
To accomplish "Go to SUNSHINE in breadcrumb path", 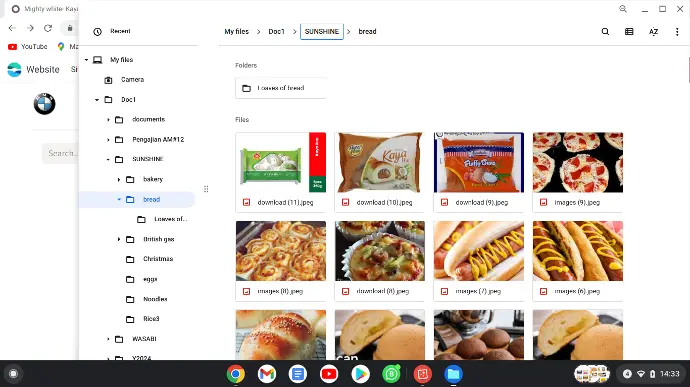I will (x=322, y=32).
